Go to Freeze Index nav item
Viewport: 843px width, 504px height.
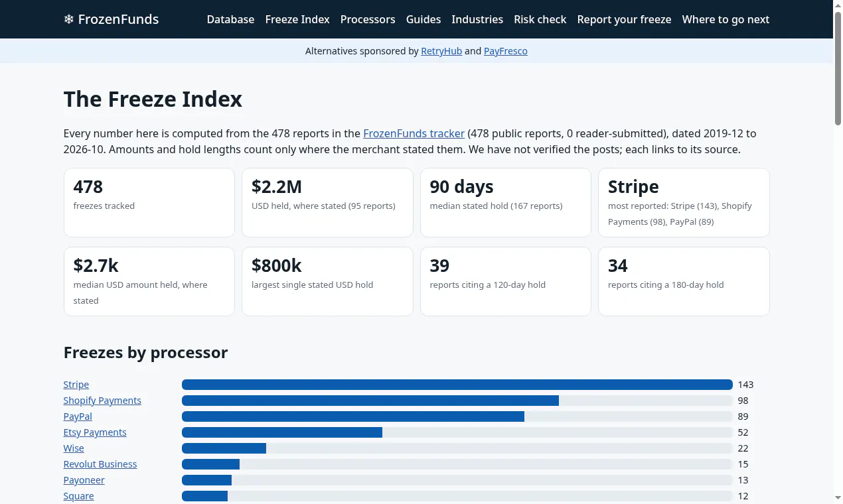297,19
